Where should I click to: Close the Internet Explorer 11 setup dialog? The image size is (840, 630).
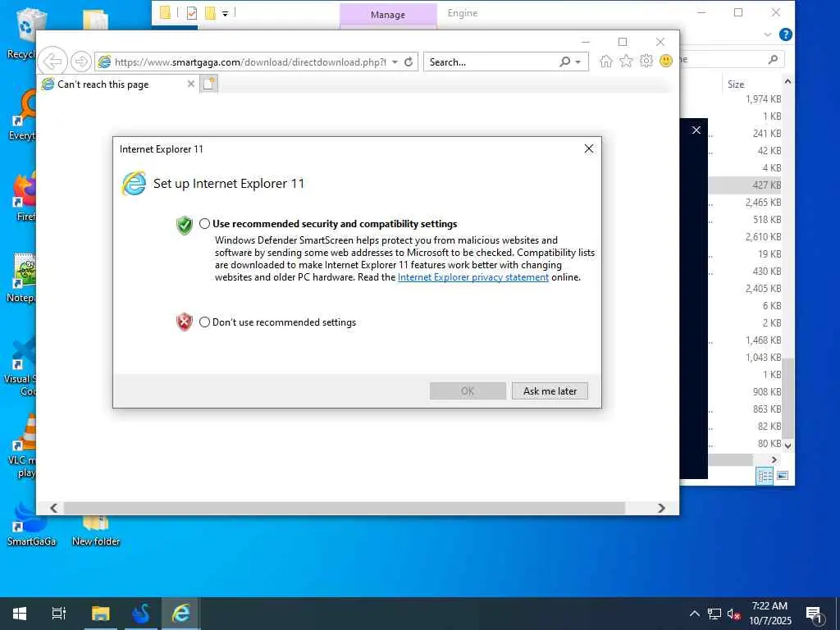(589, 148)
